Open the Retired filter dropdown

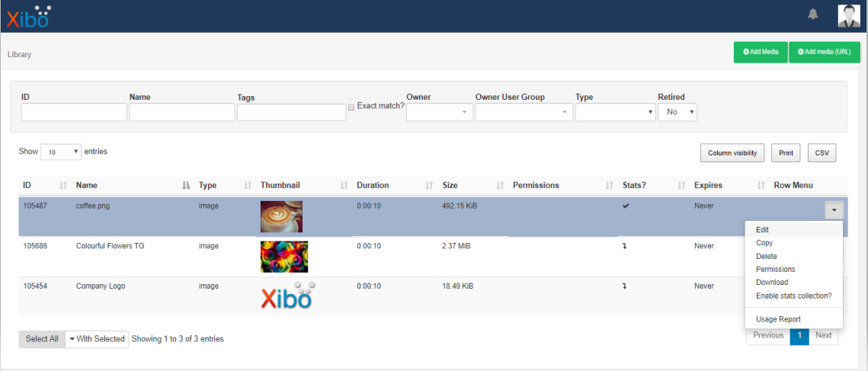(x=677, y=112)
